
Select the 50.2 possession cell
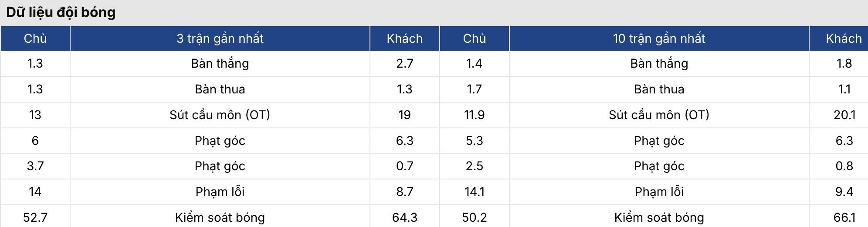click(x=474, y=217)
